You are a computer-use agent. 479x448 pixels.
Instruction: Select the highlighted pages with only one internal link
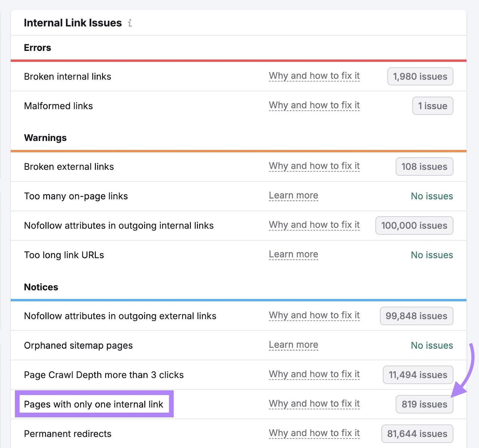pyautogui.click(x=94, y=404)
